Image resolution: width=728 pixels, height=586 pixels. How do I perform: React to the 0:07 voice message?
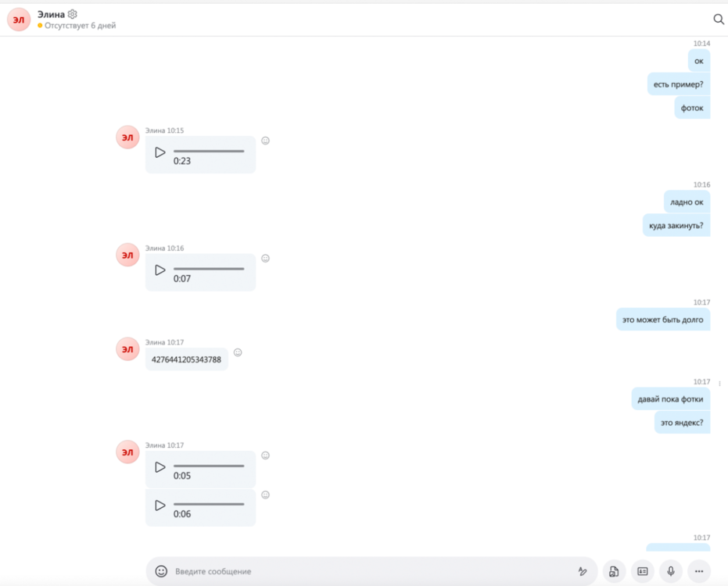pos(265,258)
